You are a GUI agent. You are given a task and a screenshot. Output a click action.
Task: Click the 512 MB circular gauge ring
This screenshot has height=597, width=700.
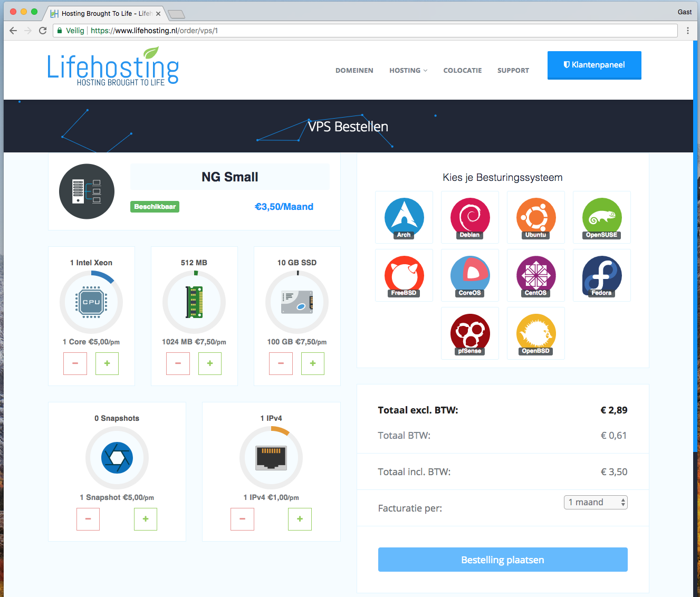[194, 302]
